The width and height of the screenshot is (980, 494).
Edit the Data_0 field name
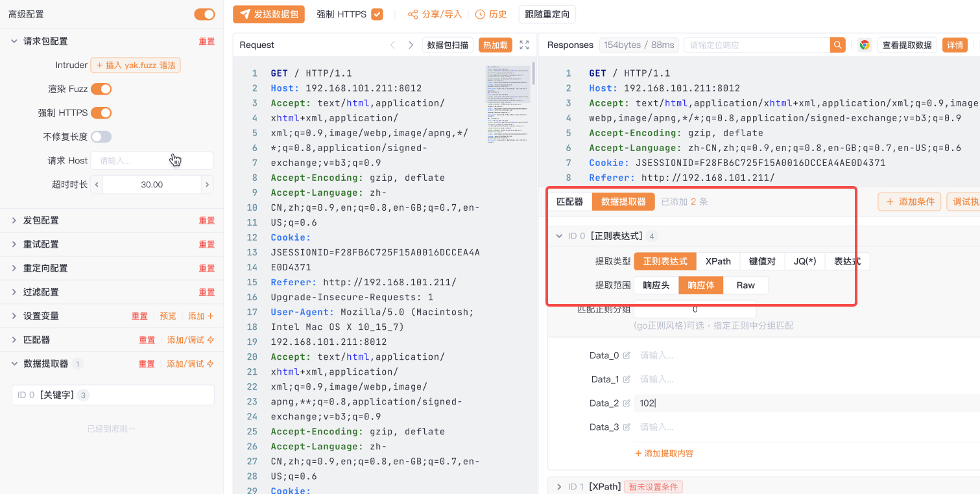[x=627, y=355]
